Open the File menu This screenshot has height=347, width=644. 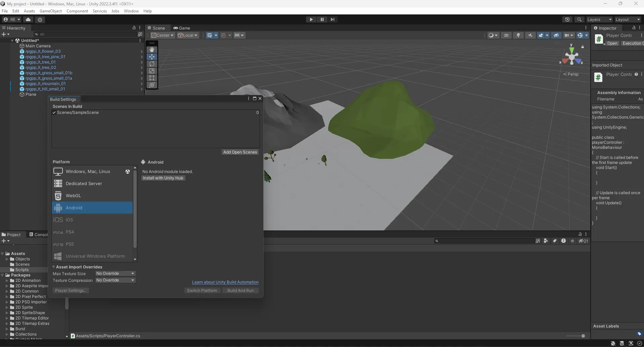coord(5,11)
